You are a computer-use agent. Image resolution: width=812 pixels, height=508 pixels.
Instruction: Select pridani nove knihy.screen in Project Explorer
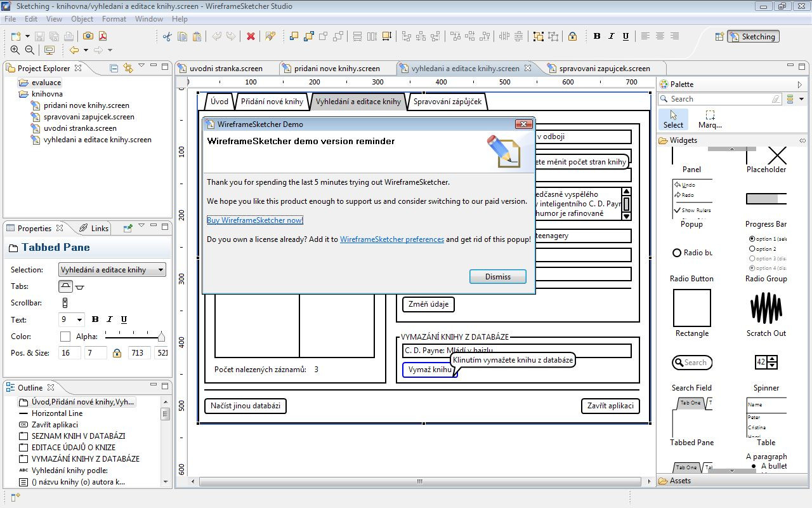tap(80, 105)
